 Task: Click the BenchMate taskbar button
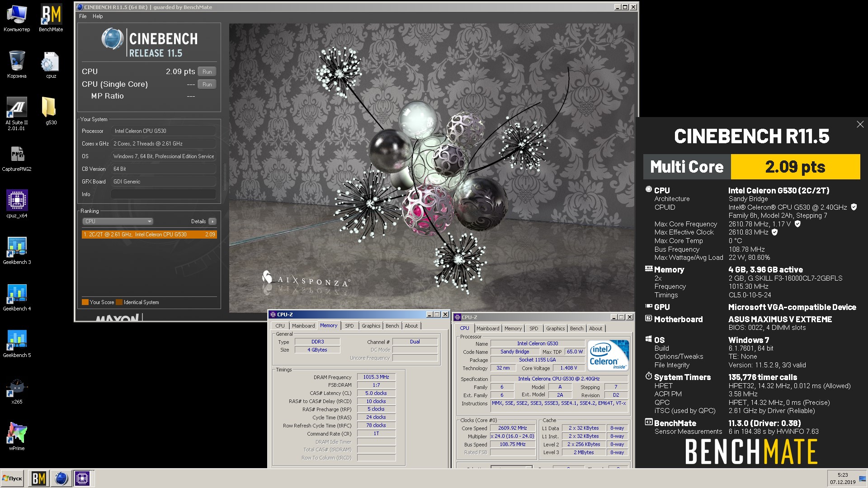38,479
